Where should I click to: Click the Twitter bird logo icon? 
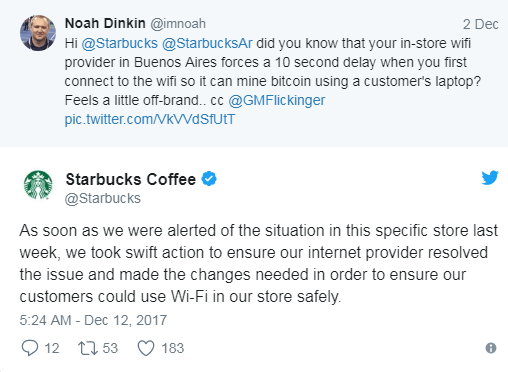coord(490,178)
